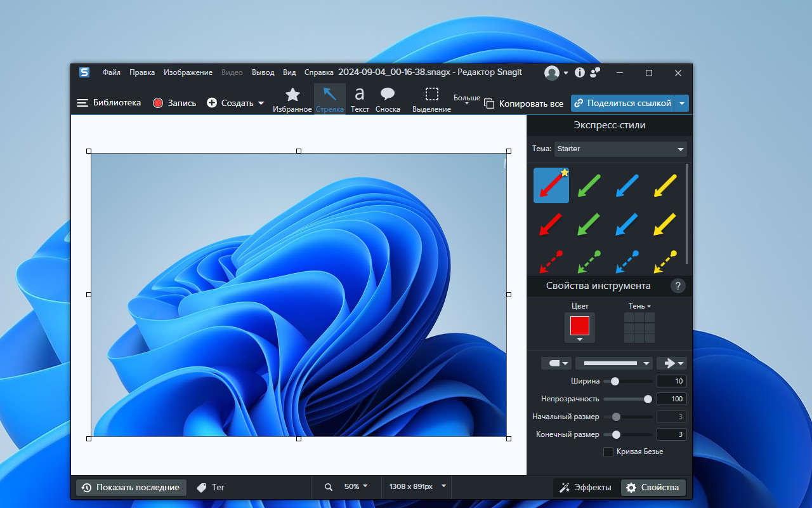
Task: Pick the yellow dashed arrow style
Action: [665, 261]
